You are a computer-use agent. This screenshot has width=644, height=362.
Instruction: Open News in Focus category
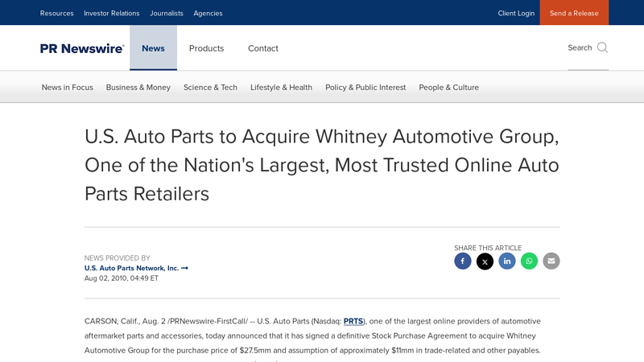click(x=68, y=88)
